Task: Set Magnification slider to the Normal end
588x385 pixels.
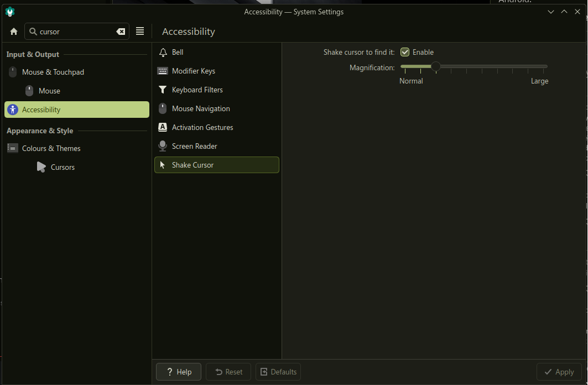Action: pyautogui.click(x=405, y=67)
